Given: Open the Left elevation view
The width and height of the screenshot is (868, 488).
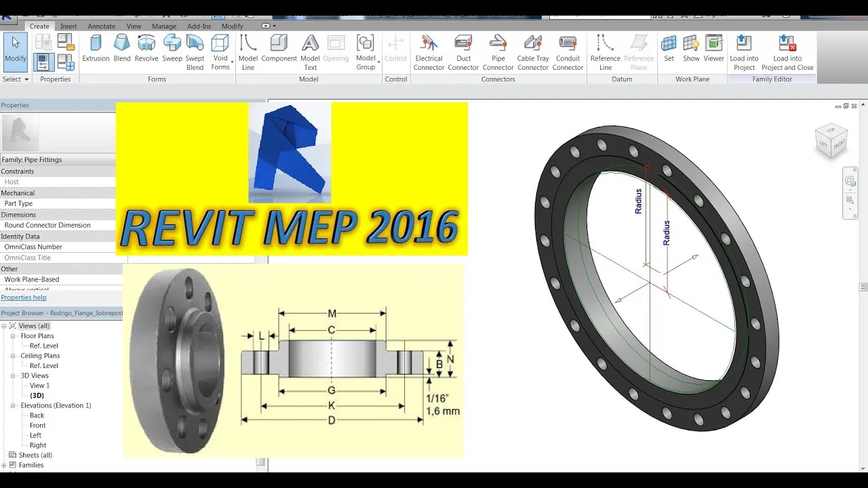Looking at the screenshot, I should (x=35, y=435).
